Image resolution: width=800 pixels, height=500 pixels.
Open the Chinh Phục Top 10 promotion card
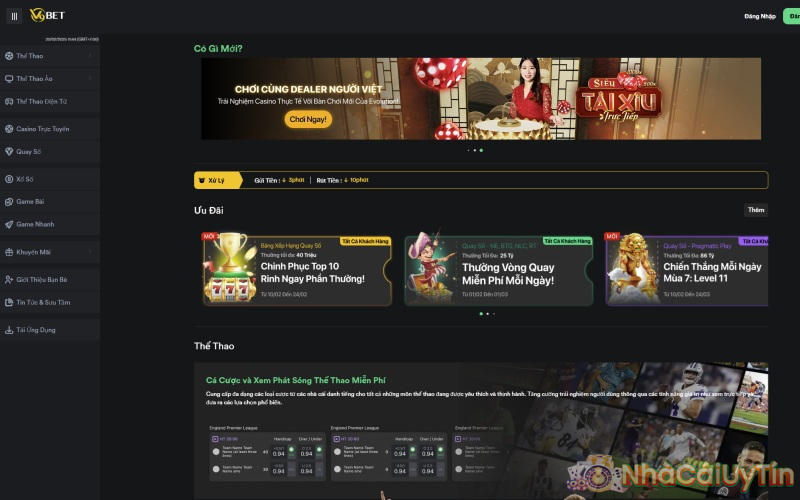point(298,270)
